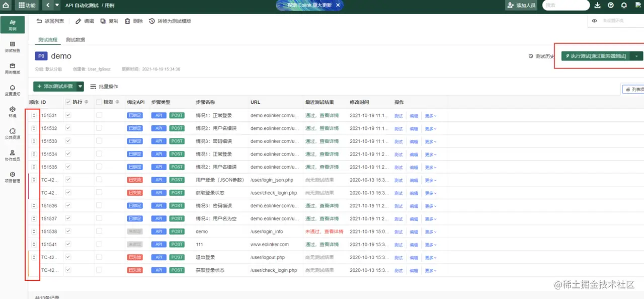Viewport: 644px width, 299px height.
Task: Open 环境 in the sidebar
Action: [13, 112]
